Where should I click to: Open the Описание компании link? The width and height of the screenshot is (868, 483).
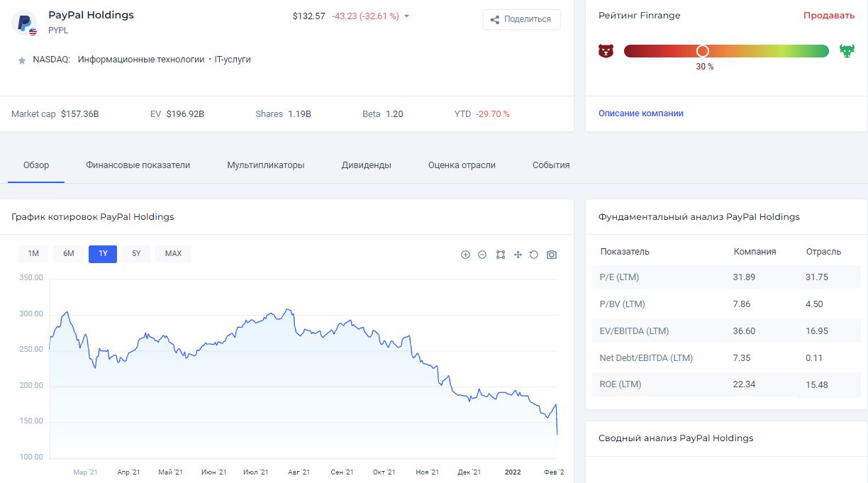[x=641, y=113]
